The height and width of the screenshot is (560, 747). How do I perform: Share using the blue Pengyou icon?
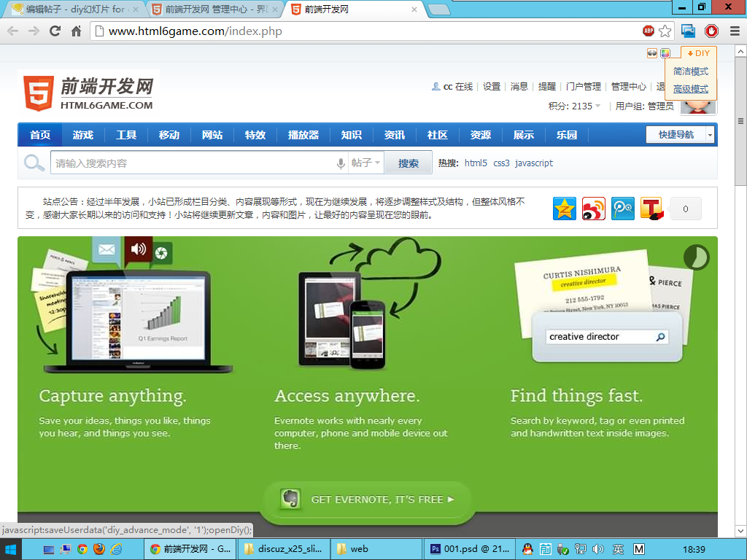tap(623, 209)
